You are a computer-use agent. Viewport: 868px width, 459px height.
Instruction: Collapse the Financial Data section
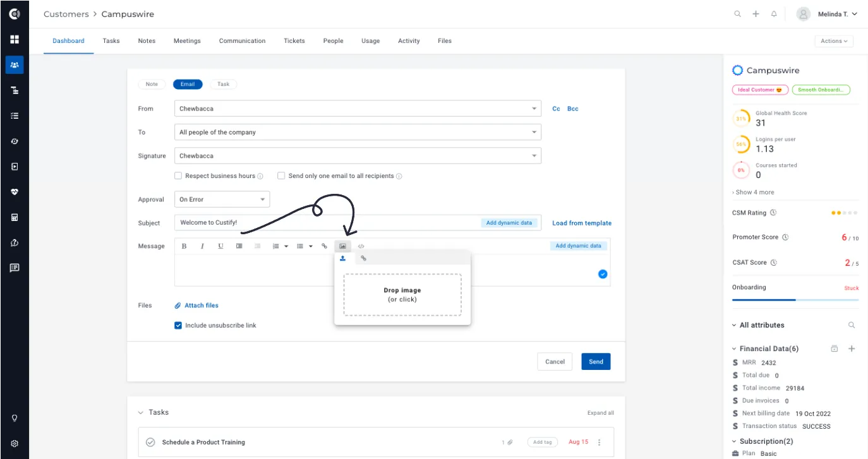pyautogui.click(x=733, y=349)
